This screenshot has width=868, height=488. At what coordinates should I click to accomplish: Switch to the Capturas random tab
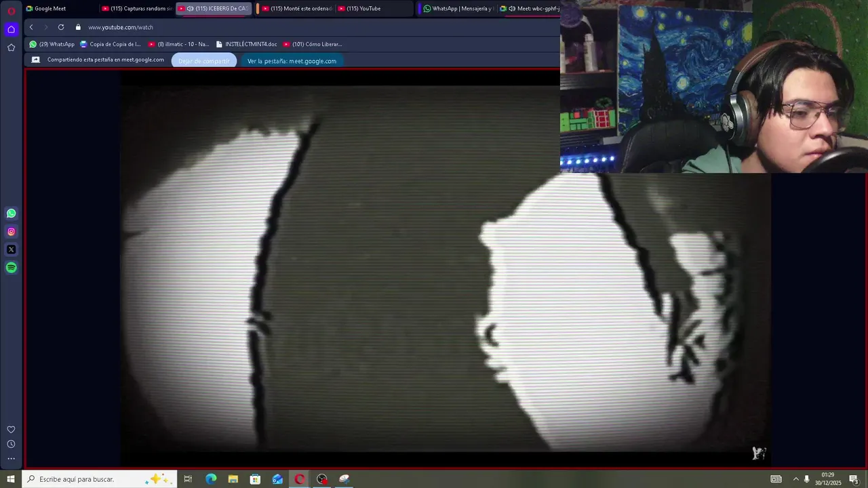click(136, 9)
